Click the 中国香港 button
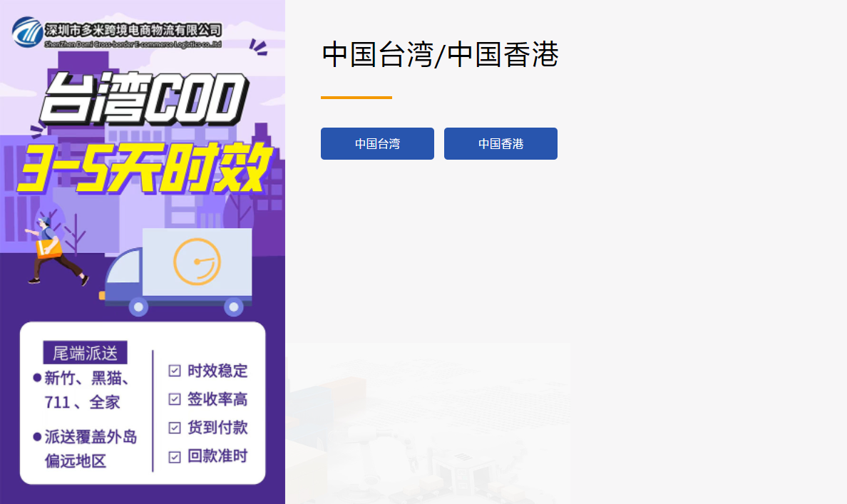 tap(500, 144)
